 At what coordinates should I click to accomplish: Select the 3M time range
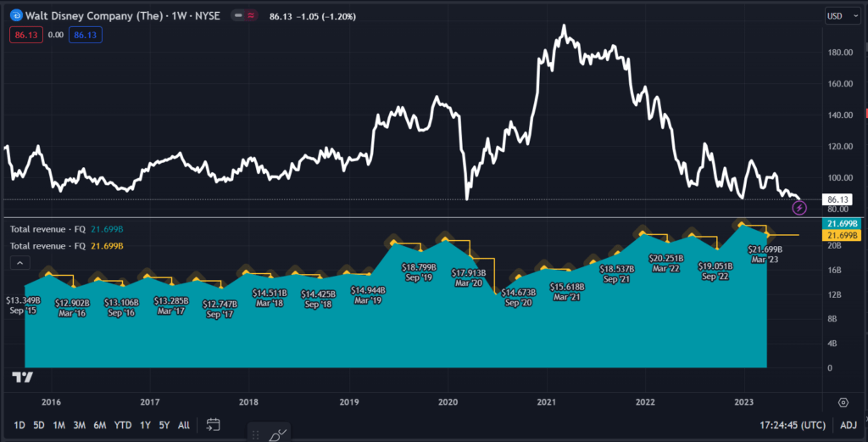[x=79, y=425]
